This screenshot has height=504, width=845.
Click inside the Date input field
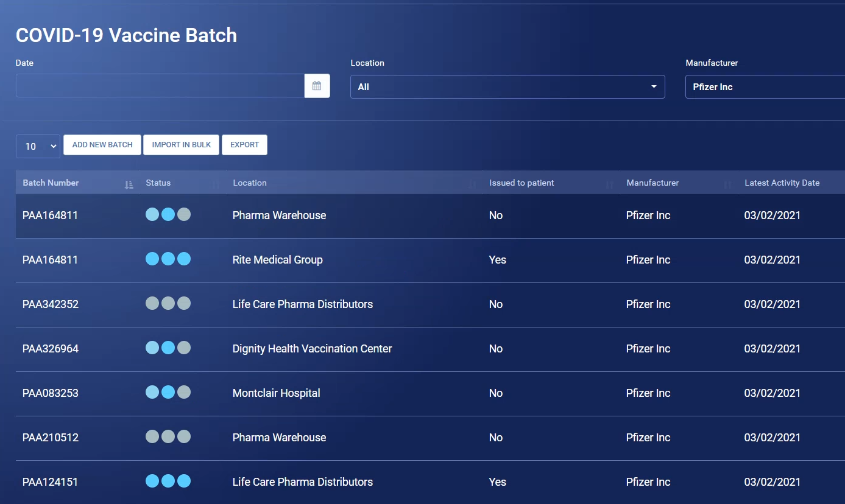tap(160, 86)
